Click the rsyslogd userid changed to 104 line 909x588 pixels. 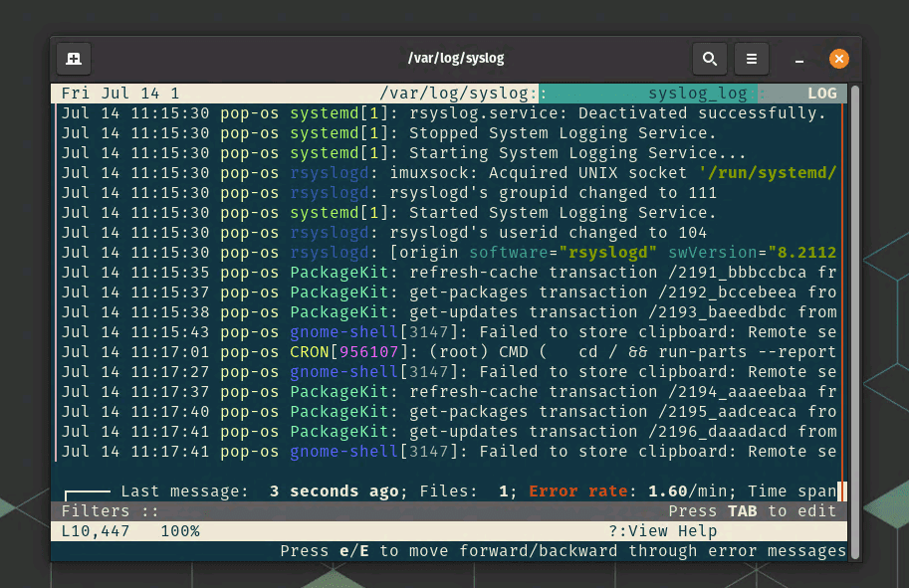(x=448, y=233)
